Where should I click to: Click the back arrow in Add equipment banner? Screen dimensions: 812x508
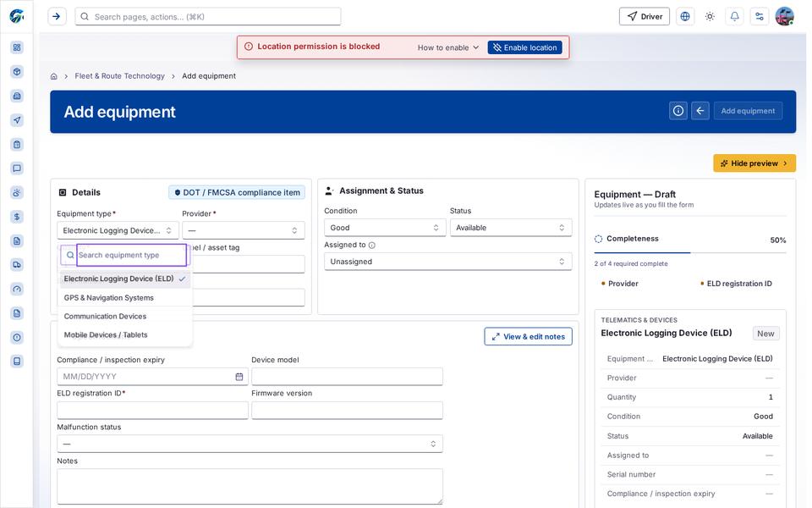point(700,111)
